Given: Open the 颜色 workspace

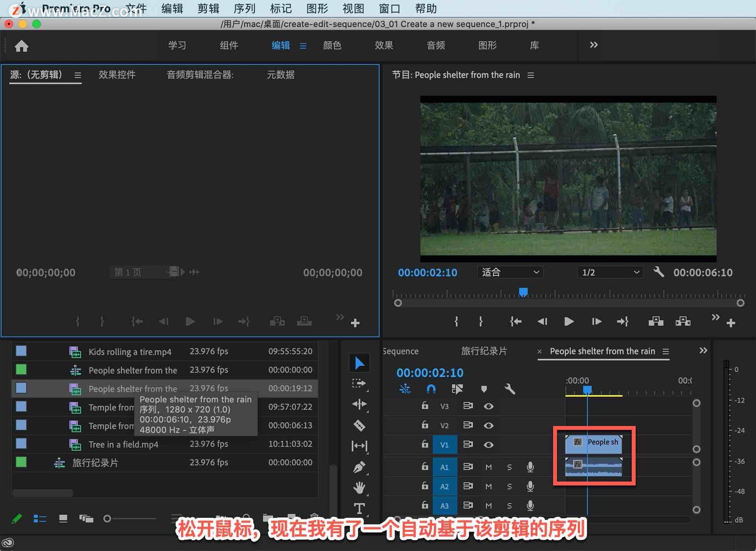Looking at the screenshot, I should (332, 45).
